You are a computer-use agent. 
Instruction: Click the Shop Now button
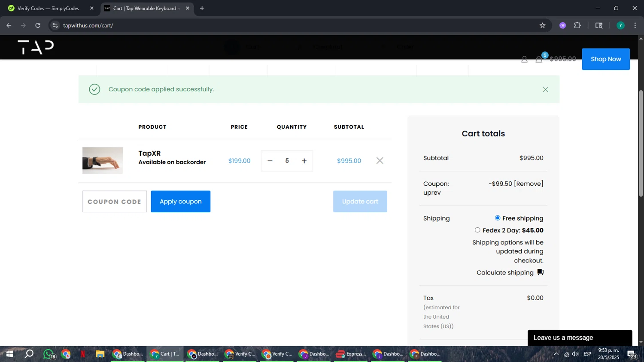[606, 59]
